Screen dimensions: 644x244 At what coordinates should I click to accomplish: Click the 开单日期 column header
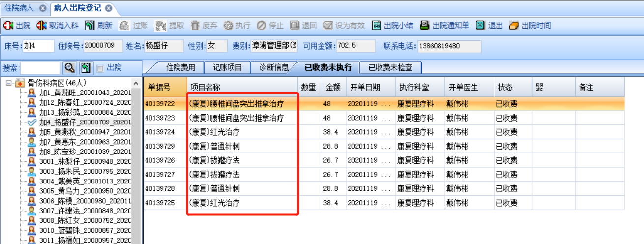371,87
